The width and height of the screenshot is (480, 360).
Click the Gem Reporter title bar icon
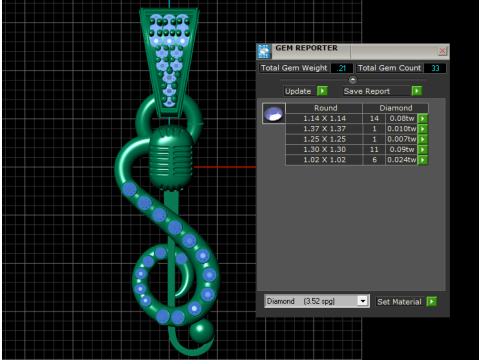(x=264, y=51)
